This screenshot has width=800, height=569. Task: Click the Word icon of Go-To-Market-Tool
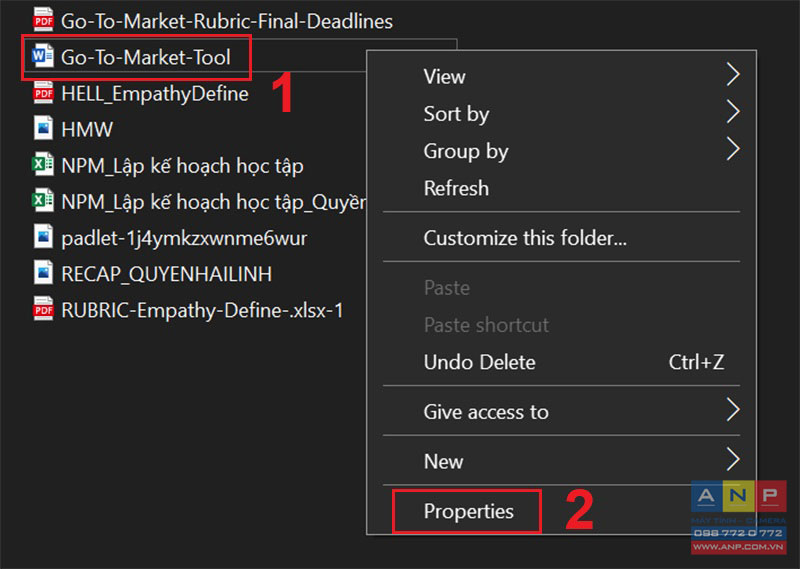43,56
